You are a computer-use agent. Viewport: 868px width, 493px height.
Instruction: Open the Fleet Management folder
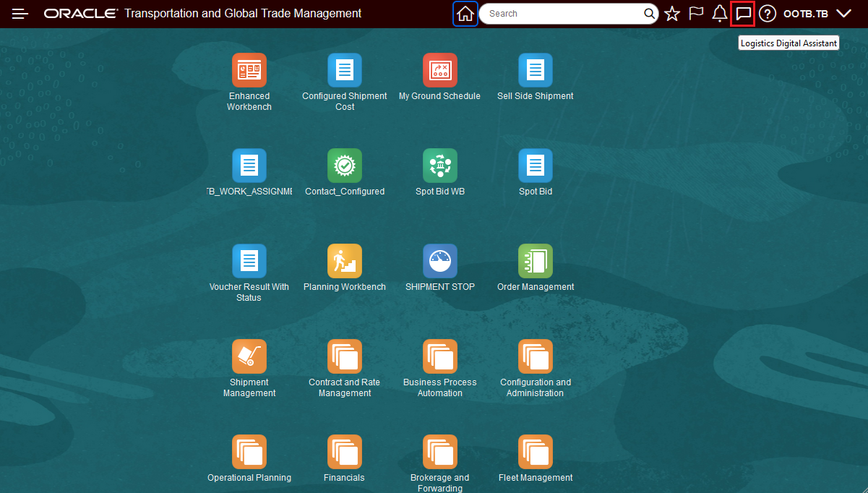click(536, 452)
